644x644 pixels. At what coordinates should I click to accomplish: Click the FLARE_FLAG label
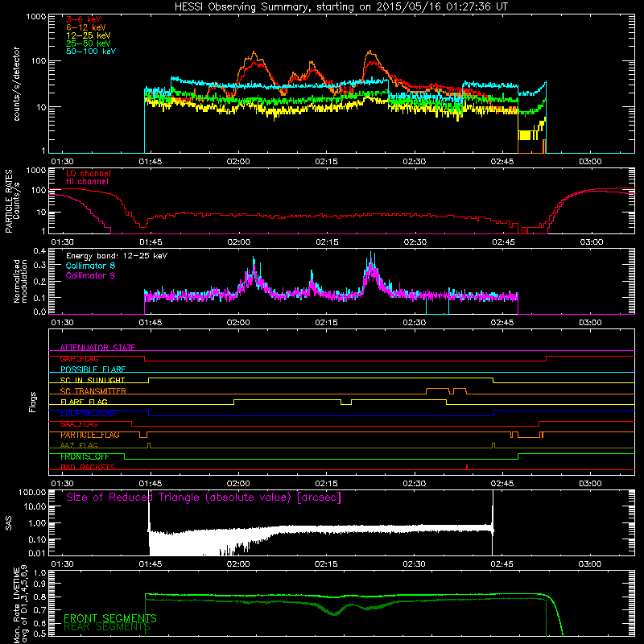[84, 402]
